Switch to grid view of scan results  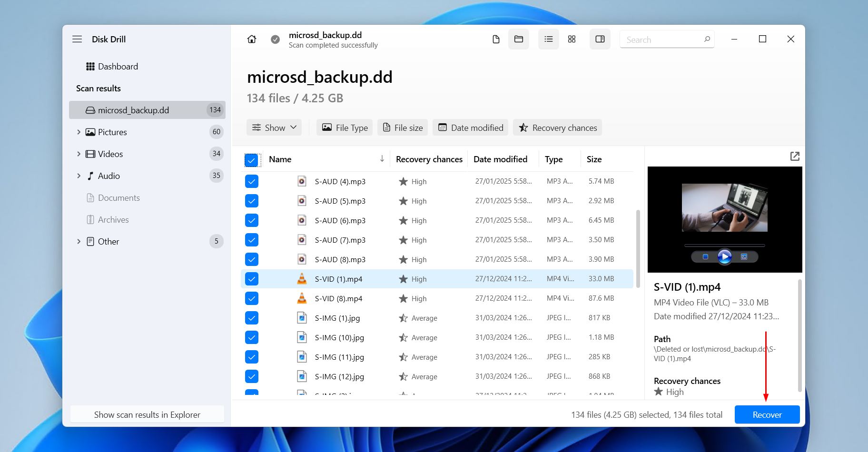tap(572, 39)
